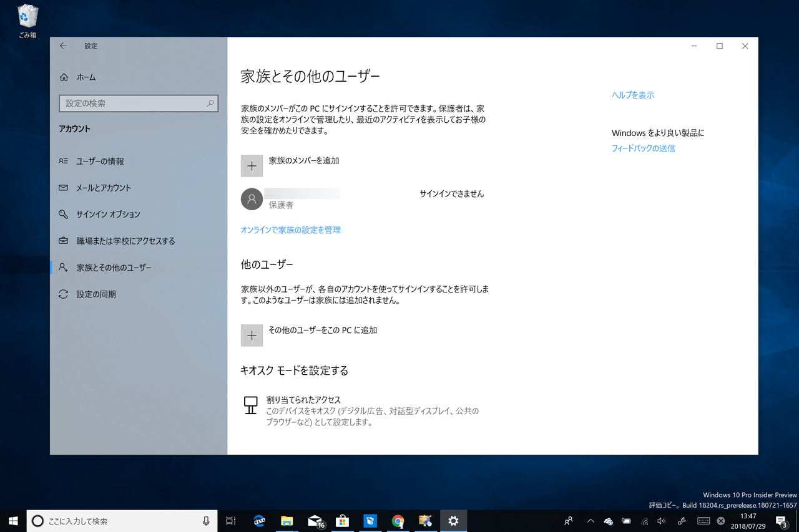Click the plus icon to add a family member

[252, 166]
